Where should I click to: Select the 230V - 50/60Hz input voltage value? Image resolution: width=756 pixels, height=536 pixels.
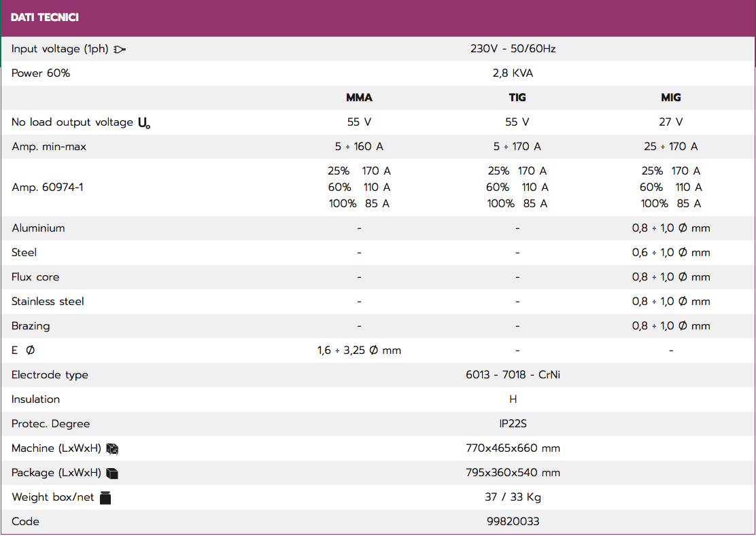(513, 49)
